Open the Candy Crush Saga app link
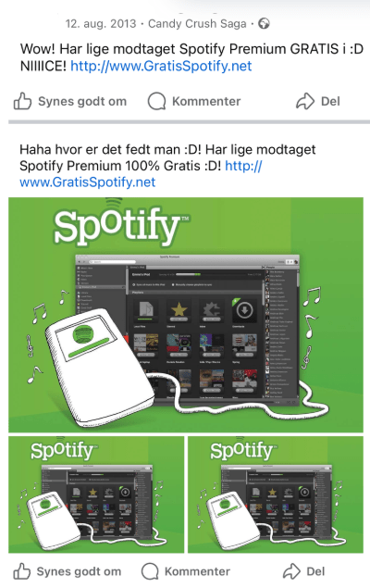The image size is (370, 588). [x=197, y=24]
